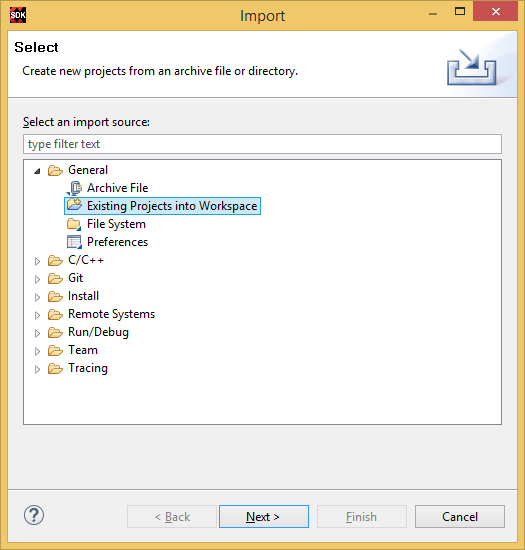This screenshot has height=550, width=525.
Task: Select the Team category label
Action: tap(83, 350)
